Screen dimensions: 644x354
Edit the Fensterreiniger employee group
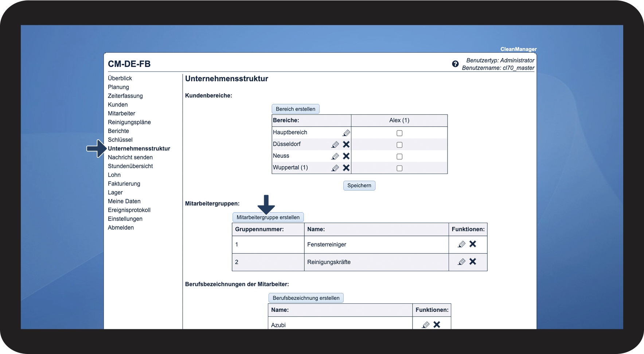(461, 244)
